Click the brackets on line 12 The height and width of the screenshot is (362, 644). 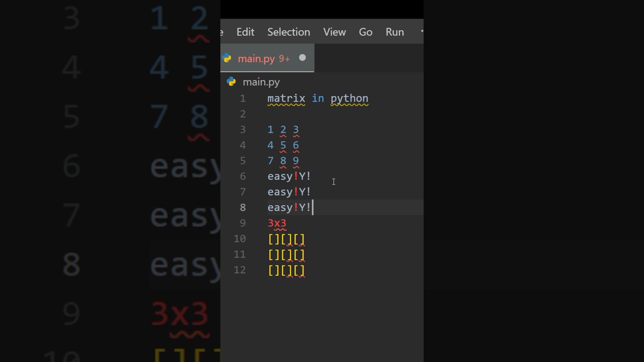coord(286,270)
